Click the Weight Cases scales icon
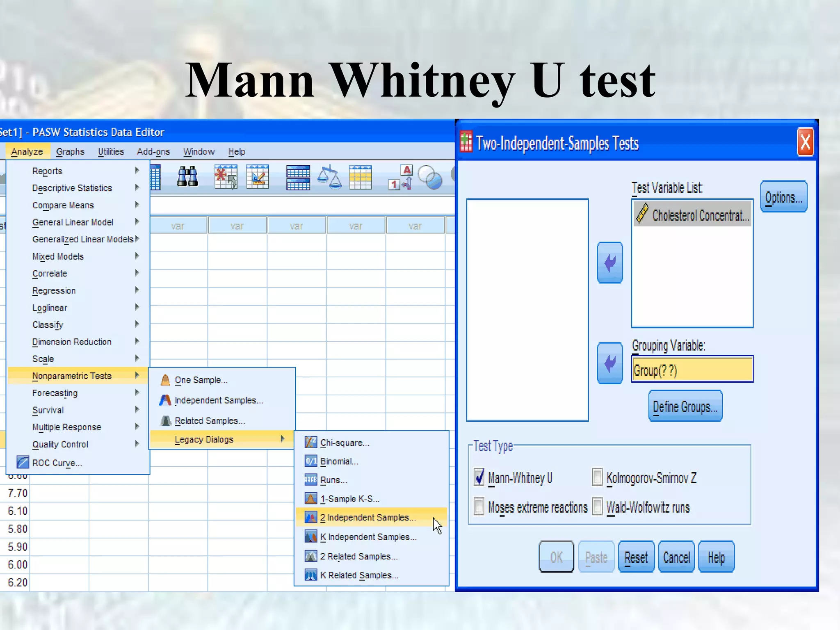 click(330, 178)
